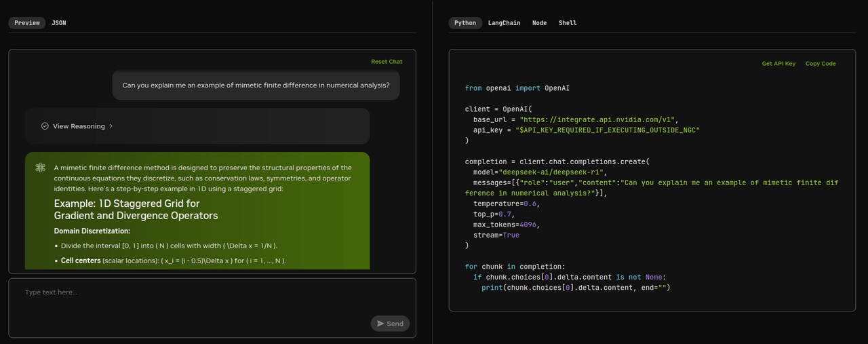Click Get API Key link
This screenshot has height=344, width=868.
[778, 64]
